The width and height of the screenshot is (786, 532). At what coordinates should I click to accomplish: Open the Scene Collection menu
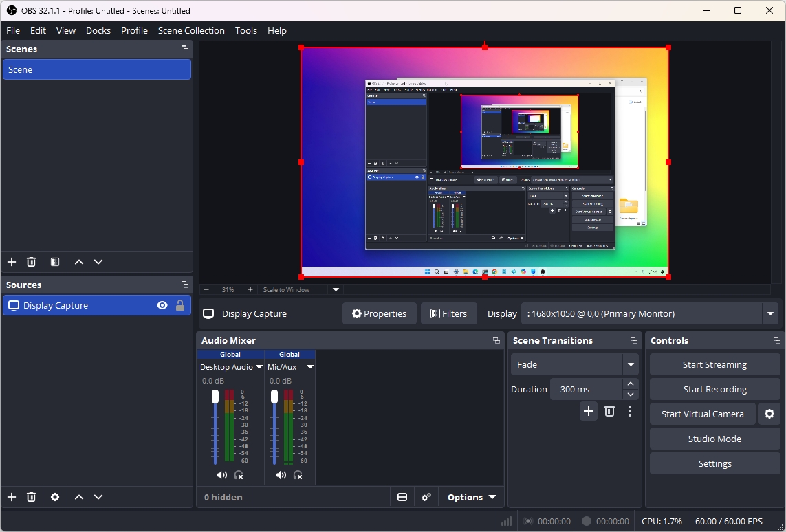coord(191,30)
